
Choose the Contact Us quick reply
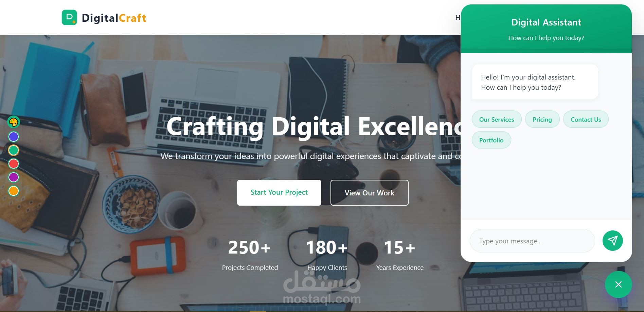[586, 119]
